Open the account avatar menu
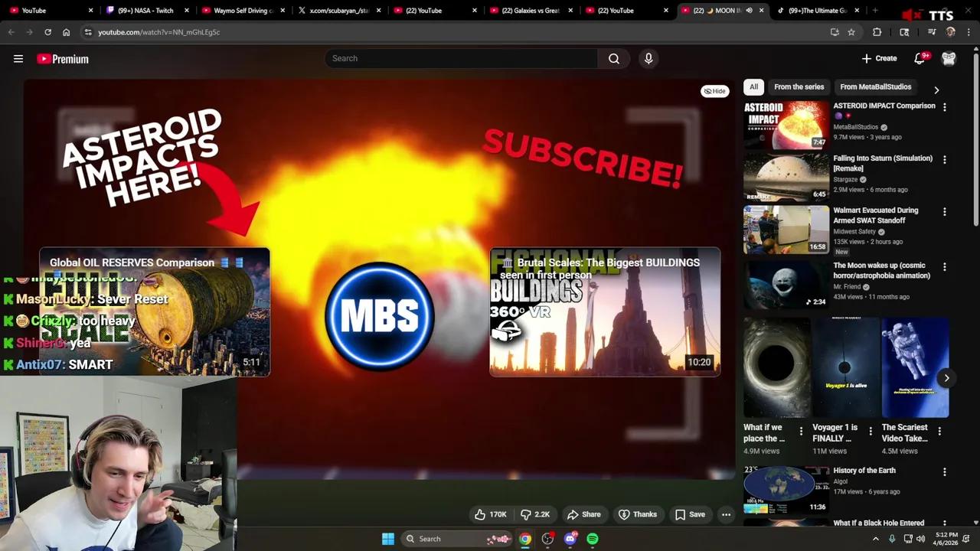This screenshot has height=551, width=980. (949, 59)
